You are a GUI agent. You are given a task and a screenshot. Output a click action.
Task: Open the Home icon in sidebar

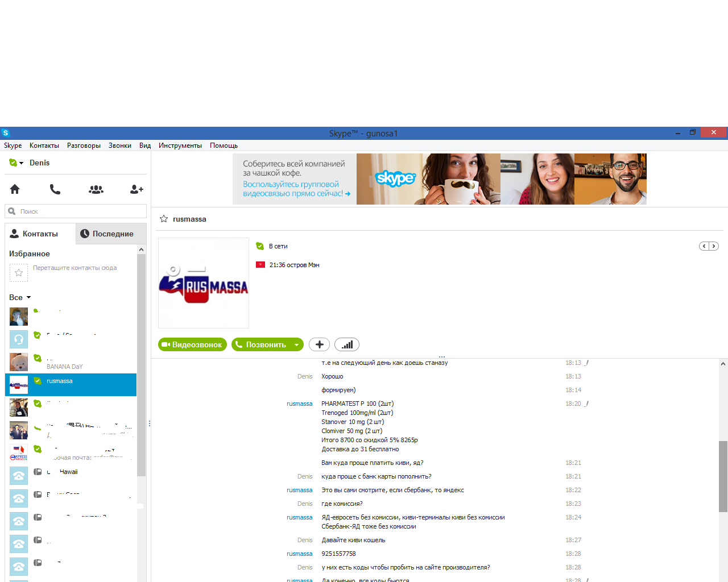coord(15,189)
